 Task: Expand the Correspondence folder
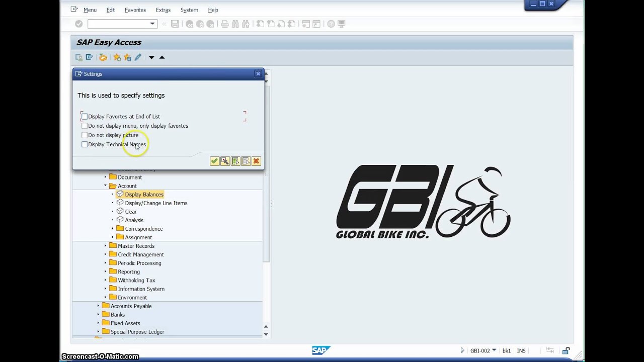[x=113, y=229]
